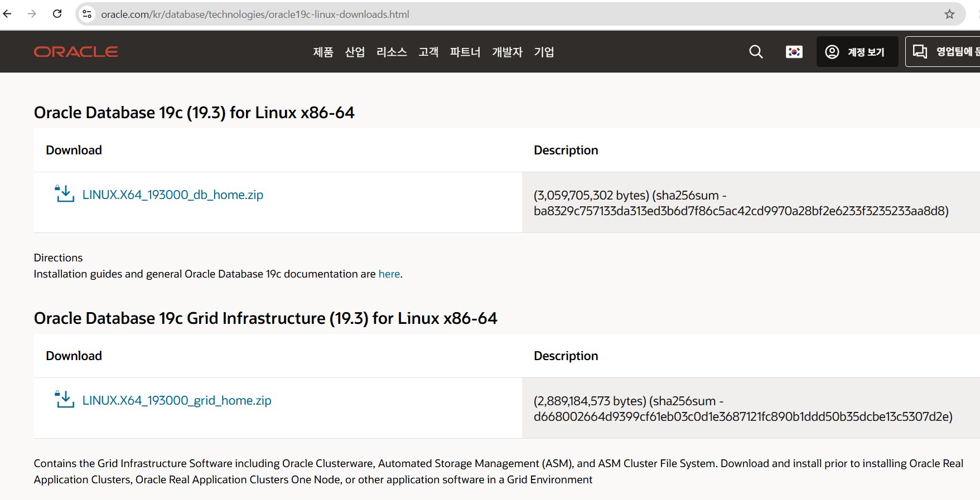
Task: Open the Korea flag country selector
Action: coord(794,52)
